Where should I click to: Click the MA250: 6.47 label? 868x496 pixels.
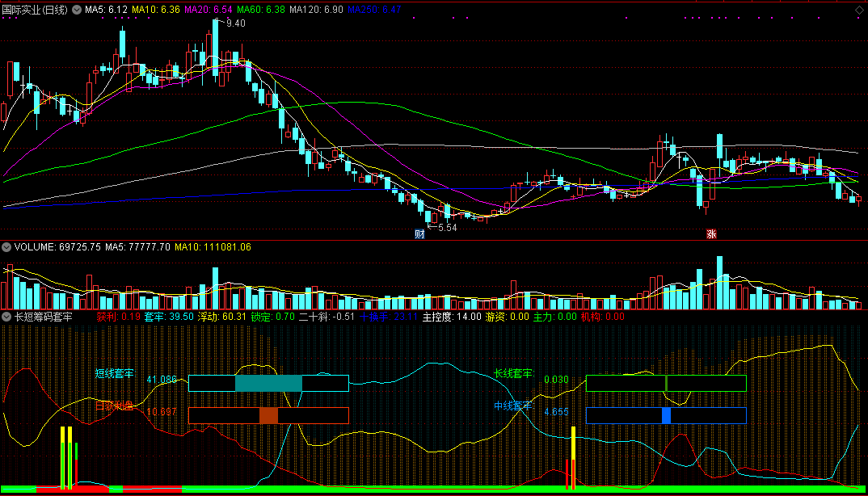(x=373, y=10)
